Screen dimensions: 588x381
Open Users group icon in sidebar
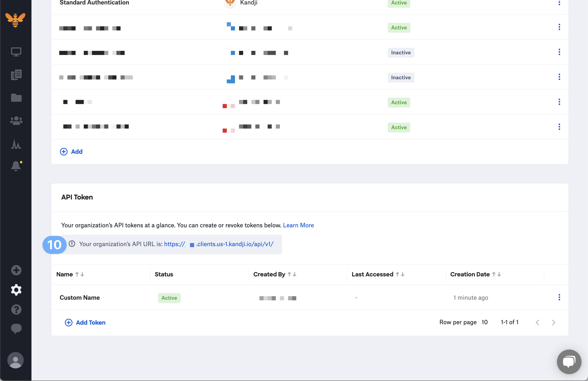(x=16, y=121)
